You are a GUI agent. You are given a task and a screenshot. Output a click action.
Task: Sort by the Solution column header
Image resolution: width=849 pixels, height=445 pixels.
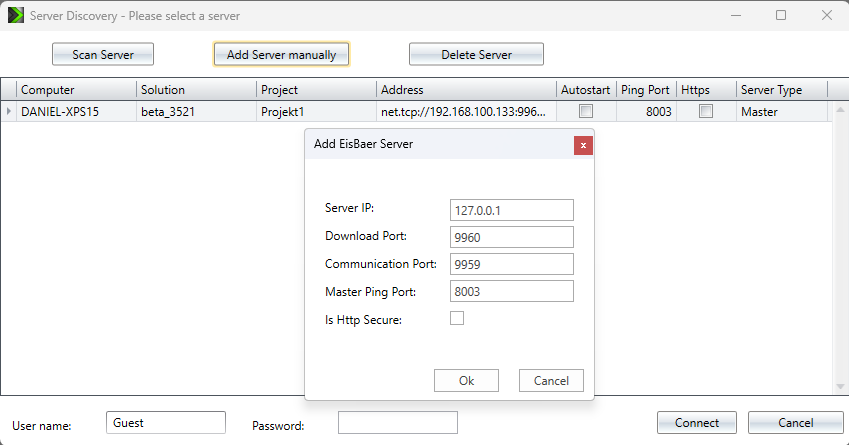pyautogui.click(x=197, y=90)
